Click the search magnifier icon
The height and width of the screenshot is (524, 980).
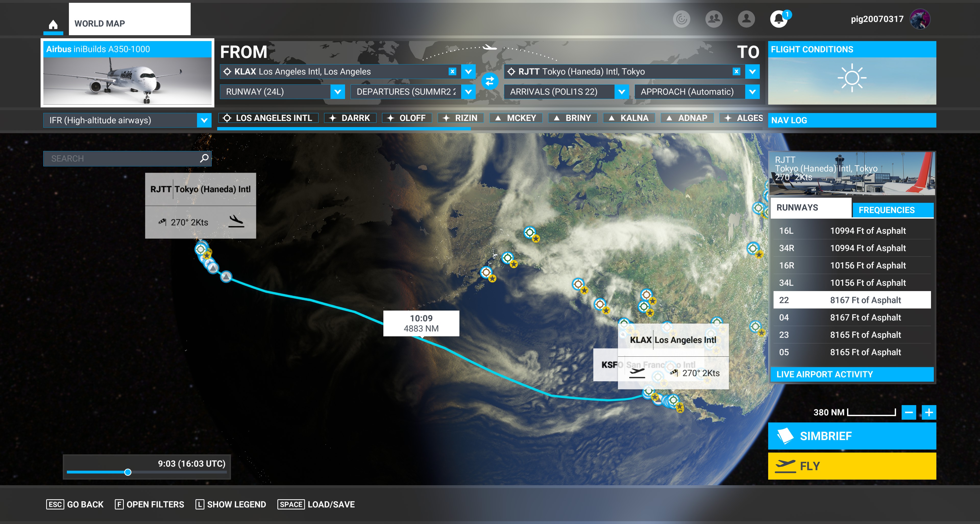pyautogui.click(x=204, y=158)
